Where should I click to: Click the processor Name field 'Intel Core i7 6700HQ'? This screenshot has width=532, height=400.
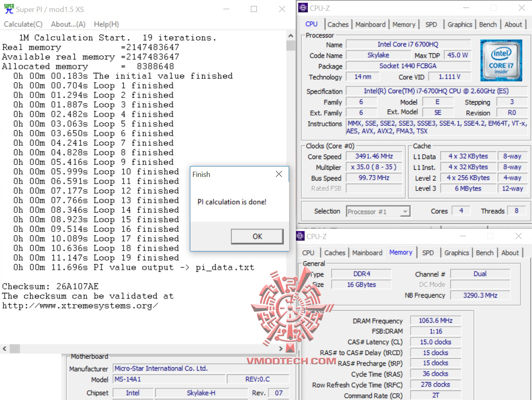408,44
